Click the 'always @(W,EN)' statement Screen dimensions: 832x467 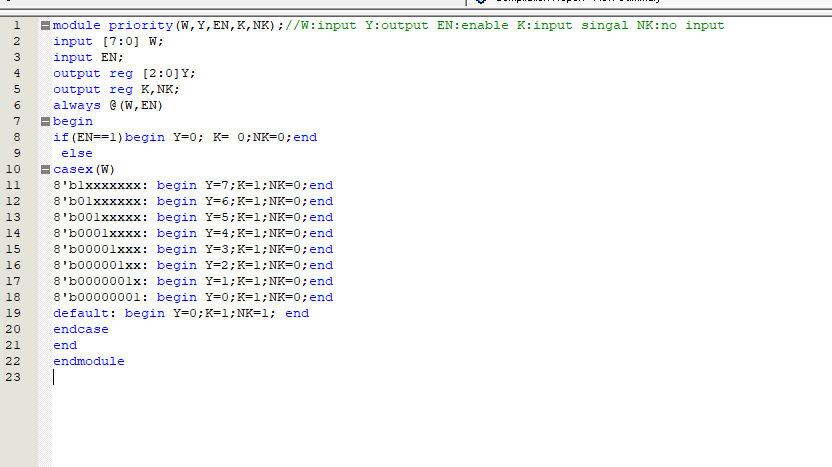pyautogui.click(x=108, y=105)
